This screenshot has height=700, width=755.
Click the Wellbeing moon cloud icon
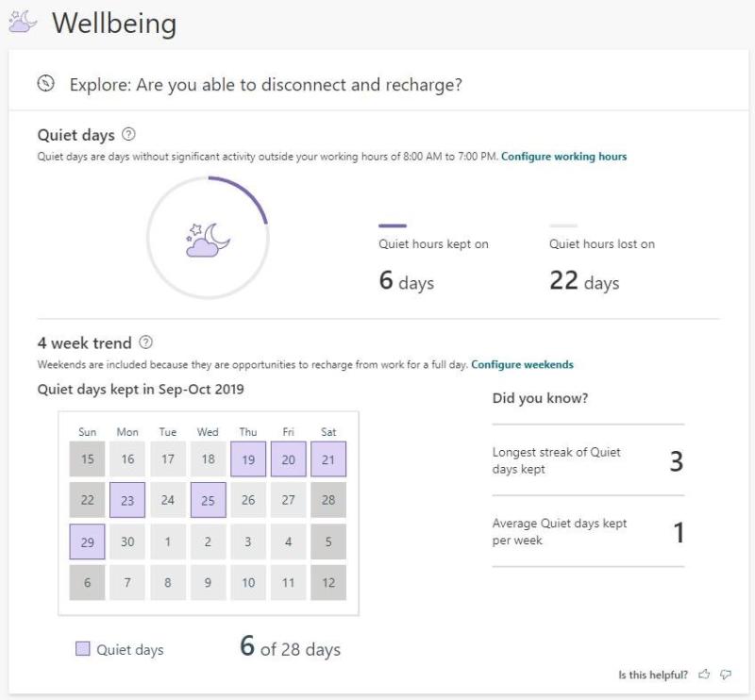pyautogui.click(x=22, y=22)
